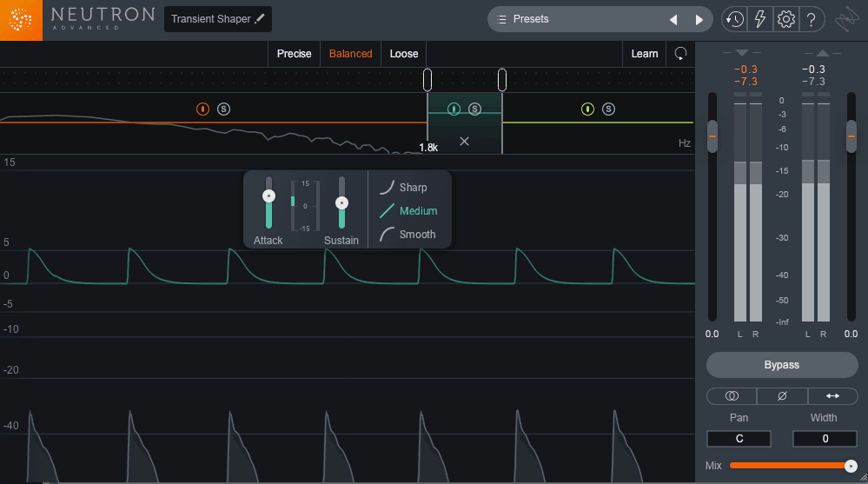Viewport: 868px width, 484px height.
Task: Click the output gain fader handle
Action: pos(851,136)
